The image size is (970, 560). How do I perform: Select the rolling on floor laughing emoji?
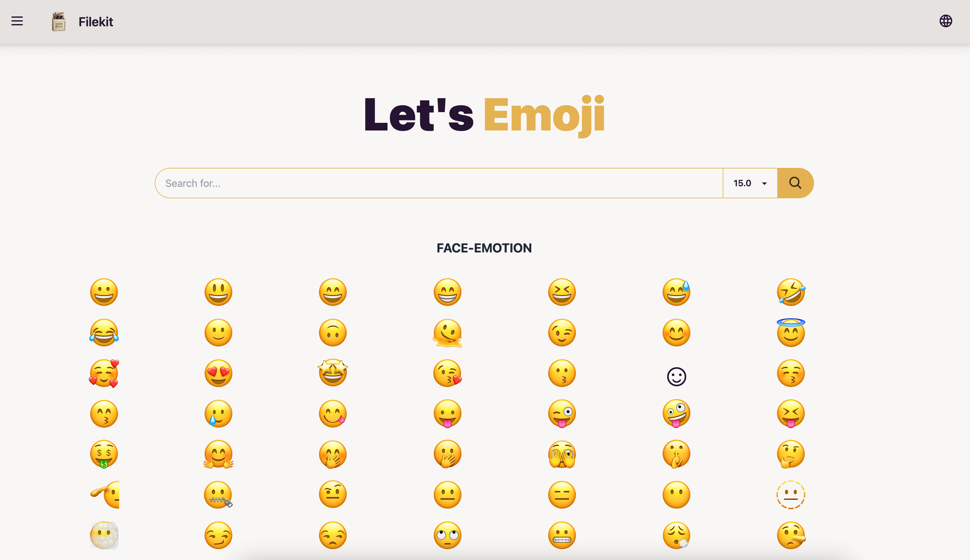coord(791,292)
